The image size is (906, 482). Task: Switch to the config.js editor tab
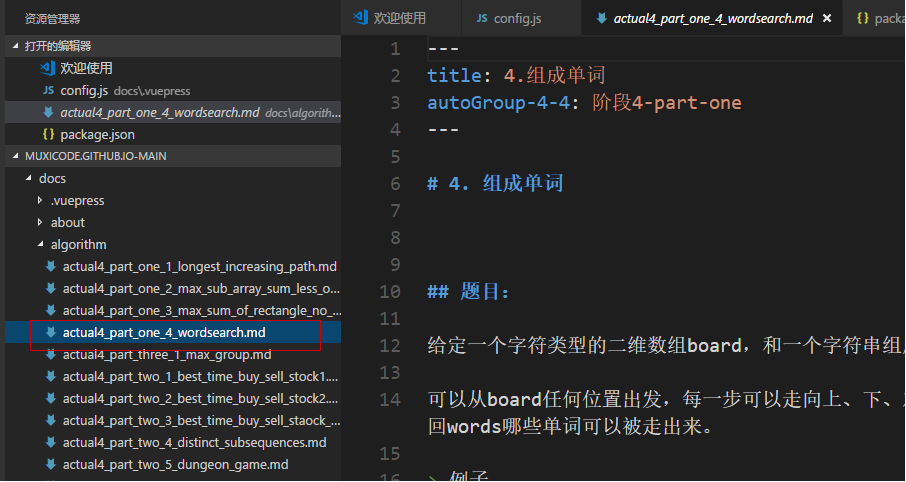pos(520,18)
